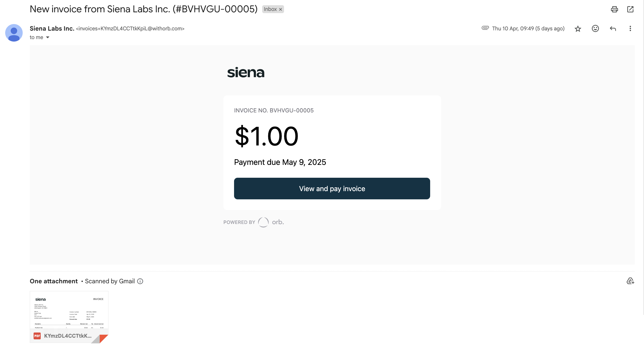Reply to Siena Labs using the arrow icon
The image size is (644, 350).
coord(613,28)
